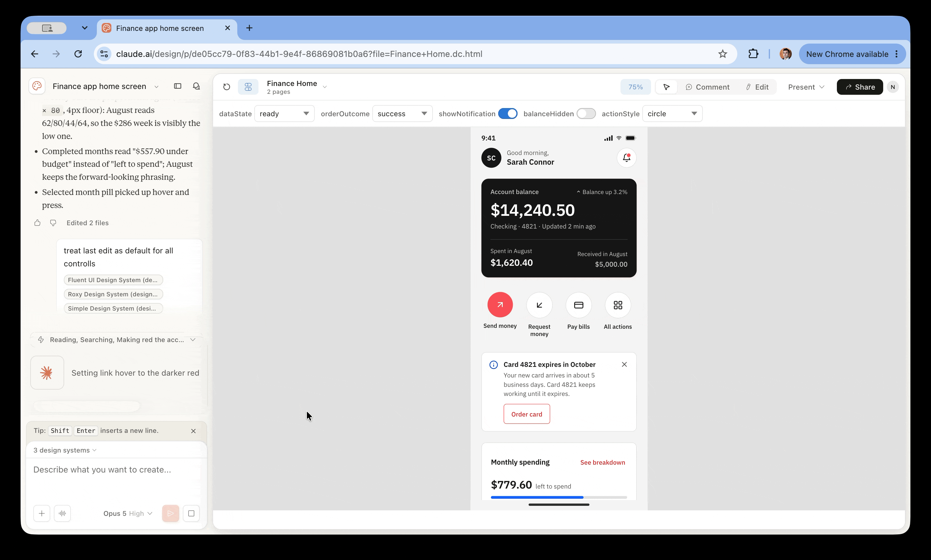Image resolution: width=931 pixels, height=560 pixels.
Task: Switch to Edit mode
Action: (x=757, y=87)
